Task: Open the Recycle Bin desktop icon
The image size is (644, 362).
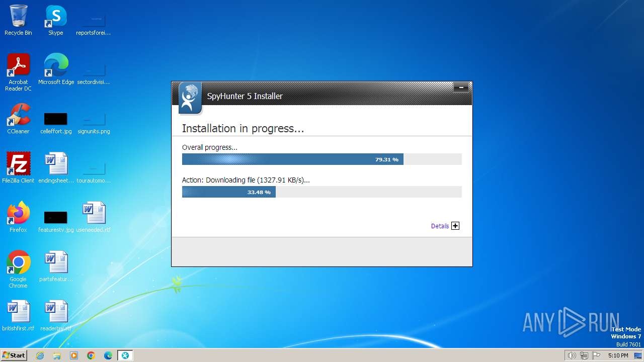Action: point(18,20)
